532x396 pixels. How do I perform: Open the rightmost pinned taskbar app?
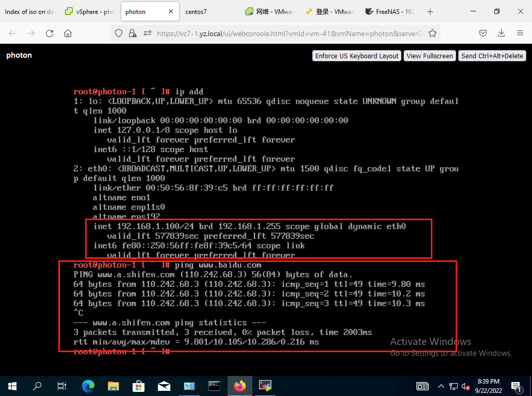[265, 386]
